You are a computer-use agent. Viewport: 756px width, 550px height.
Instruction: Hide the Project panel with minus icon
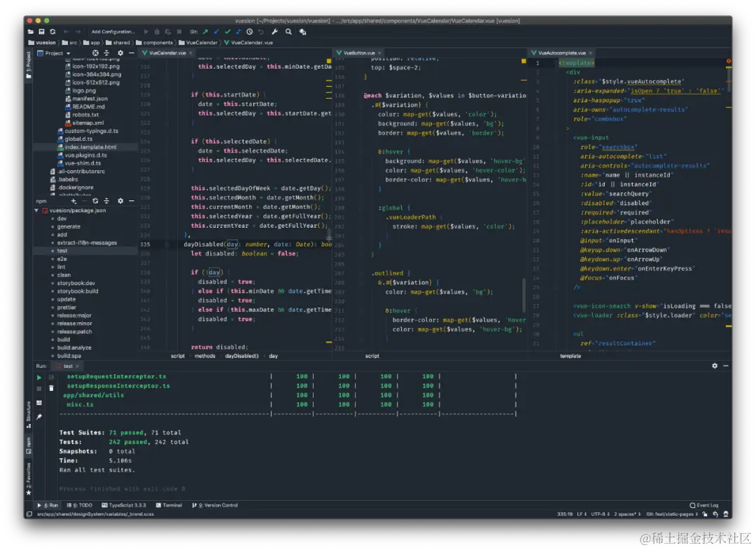click(x=131, y=53)
